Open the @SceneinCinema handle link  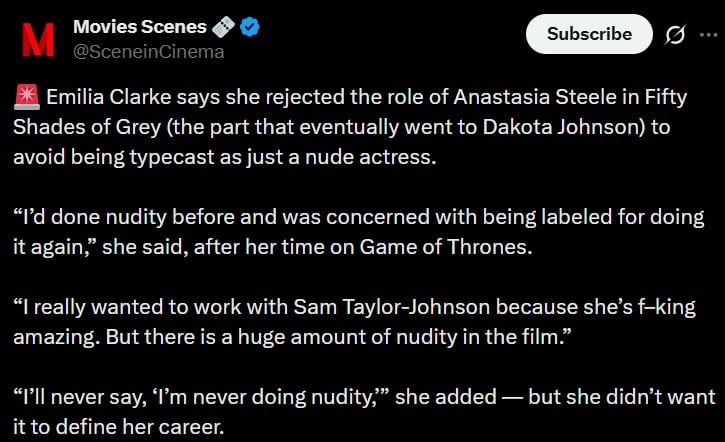pyautogui.click(x=148, y=51)
